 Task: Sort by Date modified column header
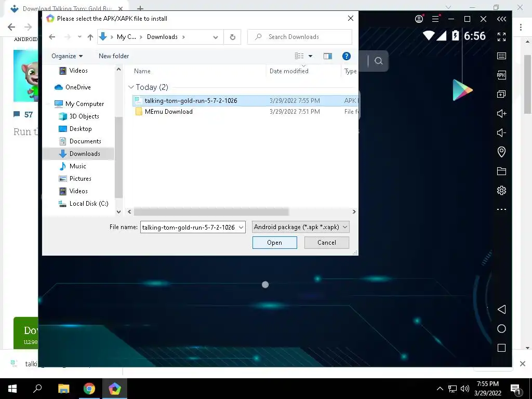289,71
